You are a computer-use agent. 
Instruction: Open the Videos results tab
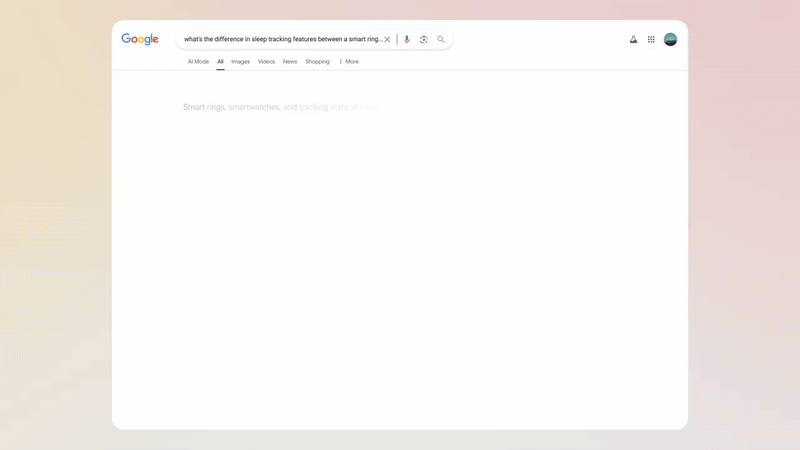click(x=266, y=62)
